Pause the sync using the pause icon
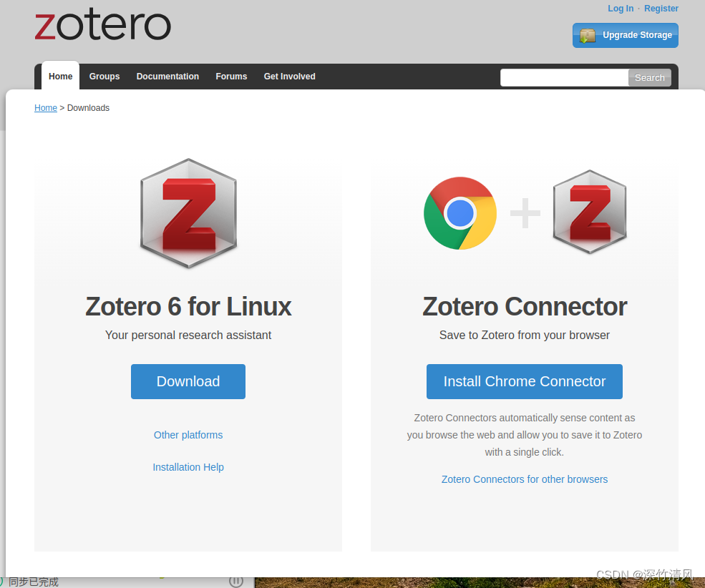The width and height of the screenshot is (705, 588). click(x=236, y=582)
